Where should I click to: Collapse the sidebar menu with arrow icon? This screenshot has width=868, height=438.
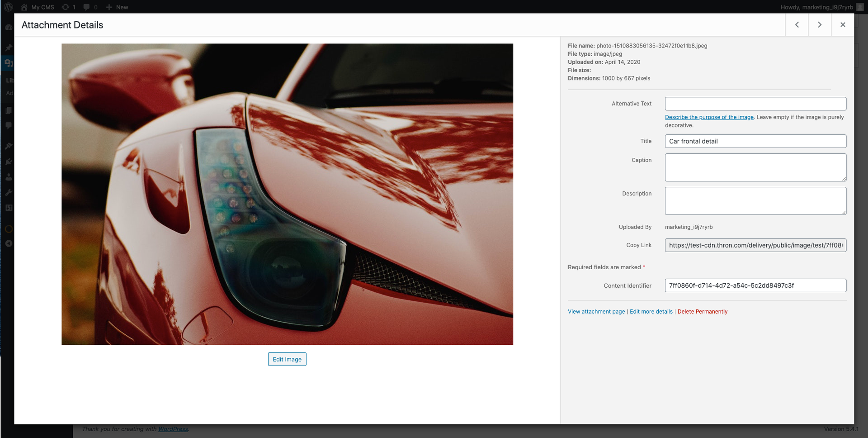point(8,243)
